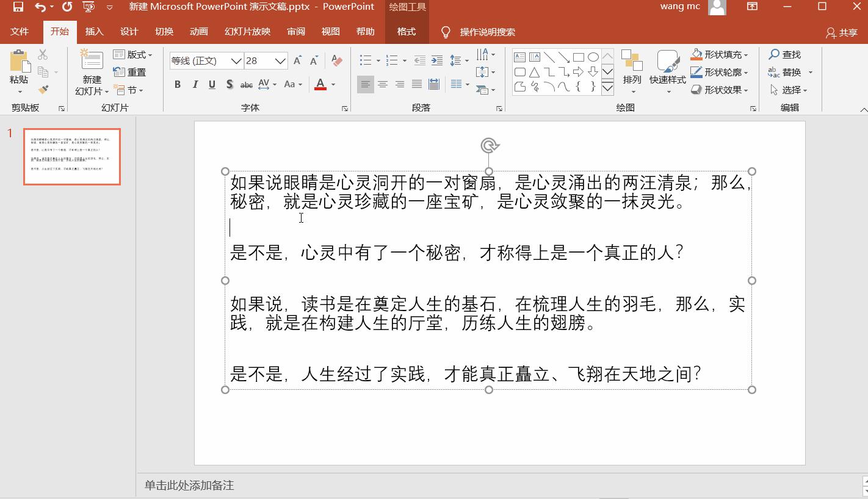The height and width of the screenshot is (499, 868).
Task: Switch to the 插入 (Insert) ribbon tab
Action: (94, 31)
